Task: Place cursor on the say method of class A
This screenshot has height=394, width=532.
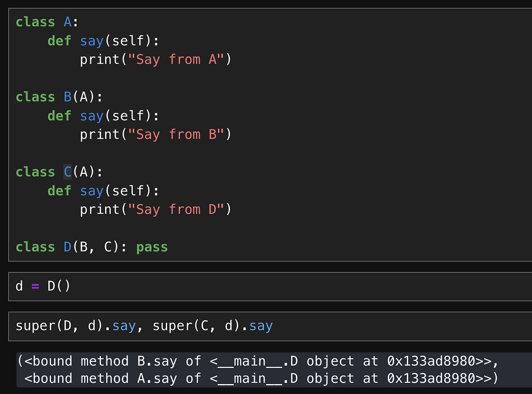Action: tap(91, 40)
